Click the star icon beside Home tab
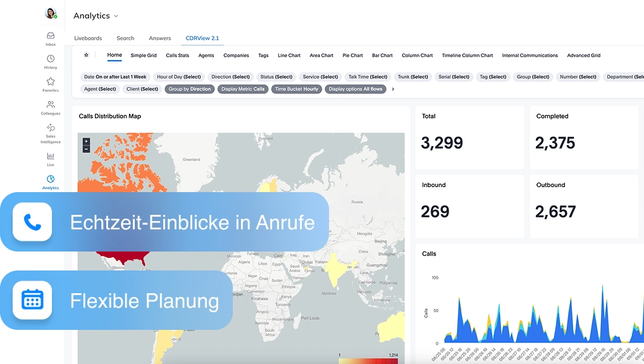644x364 pixels. pyautogui.click(x=87, y=55)
